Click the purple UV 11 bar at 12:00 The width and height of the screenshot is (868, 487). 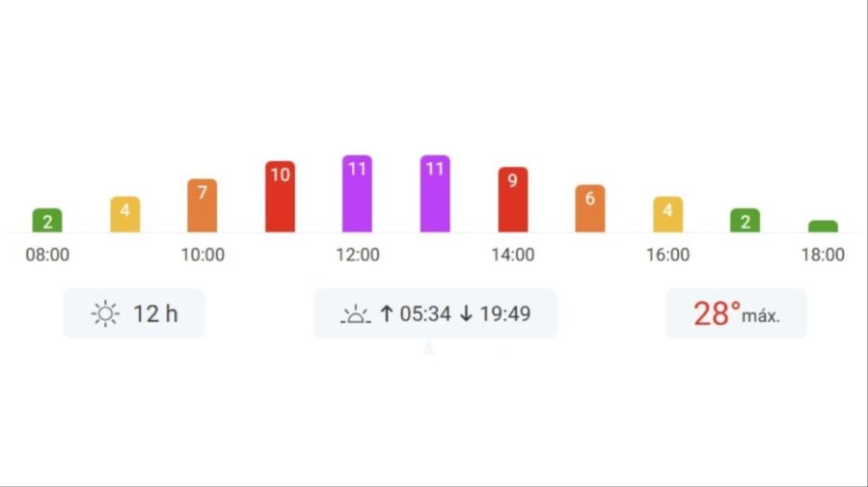(x=357, y=194)
